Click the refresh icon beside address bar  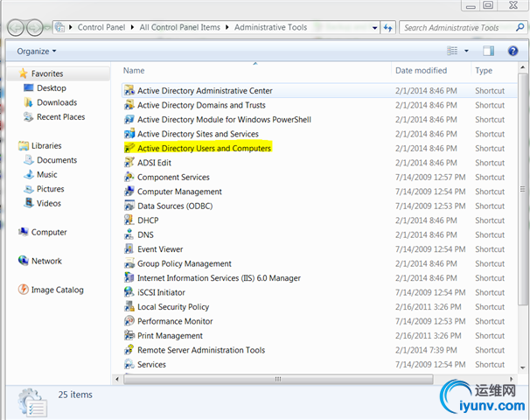(387, 27)
